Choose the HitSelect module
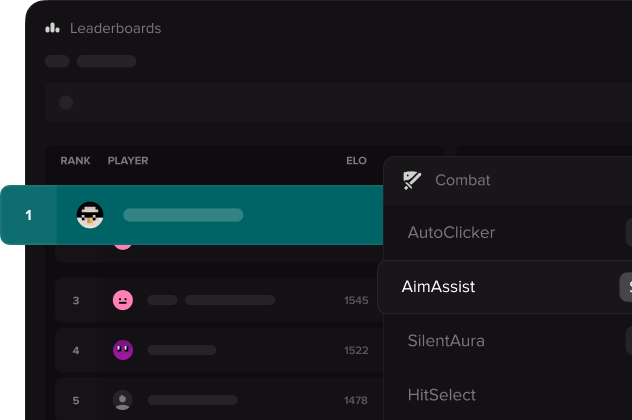This screenshot has height=420, width=632. [x=441, y=395]
